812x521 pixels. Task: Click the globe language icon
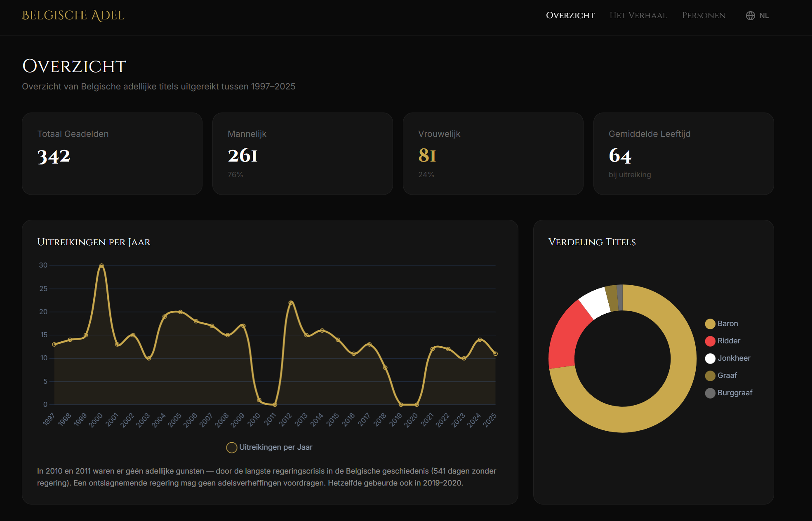coord(750,16)
